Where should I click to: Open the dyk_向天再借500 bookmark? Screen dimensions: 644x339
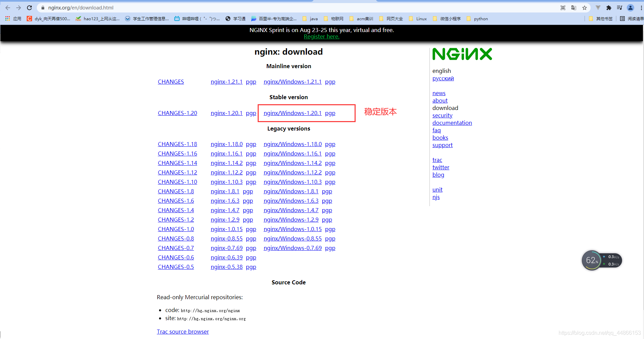pos(49,19)
